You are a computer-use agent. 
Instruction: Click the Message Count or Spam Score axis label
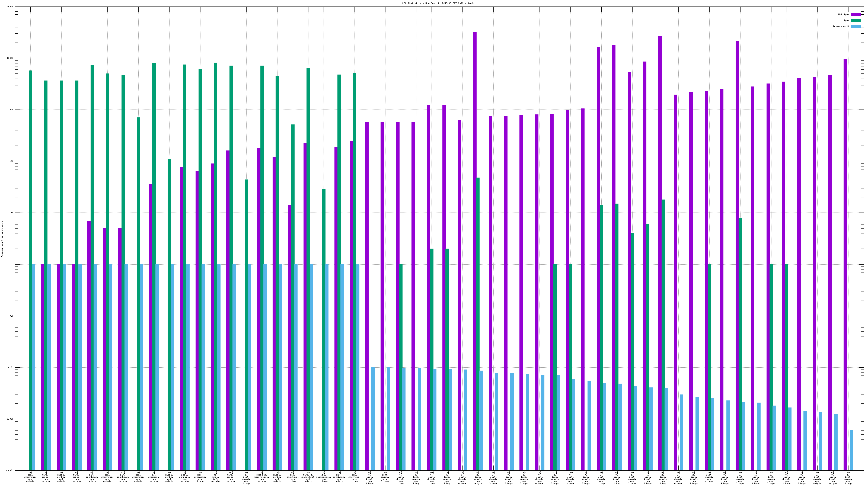tap(2, 239)
